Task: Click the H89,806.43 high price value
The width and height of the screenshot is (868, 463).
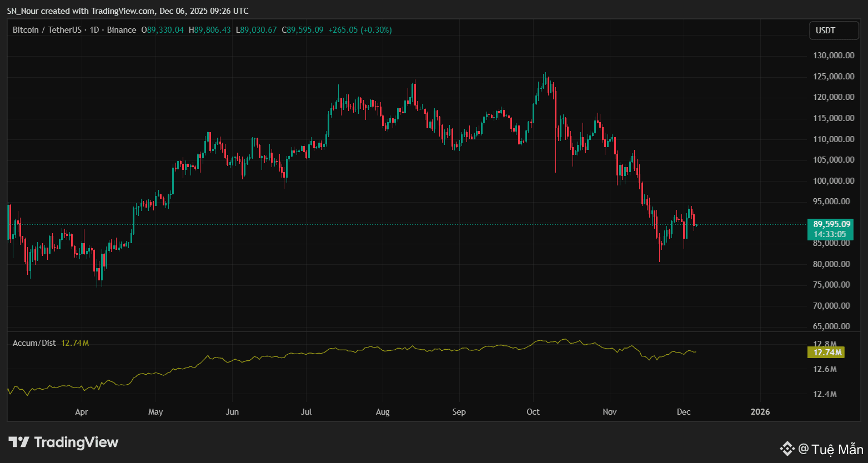Action: (210, 30)
